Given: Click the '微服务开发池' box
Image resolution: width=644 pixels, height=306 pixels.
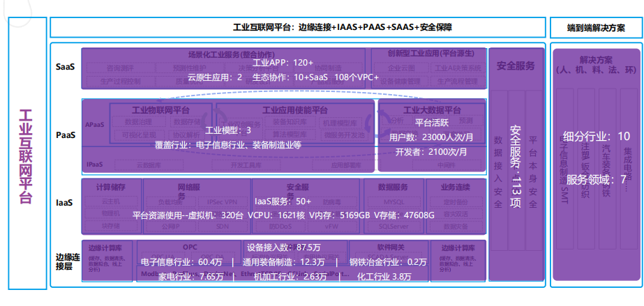Looking at the screenshot, I should click(x=344, y=135).
